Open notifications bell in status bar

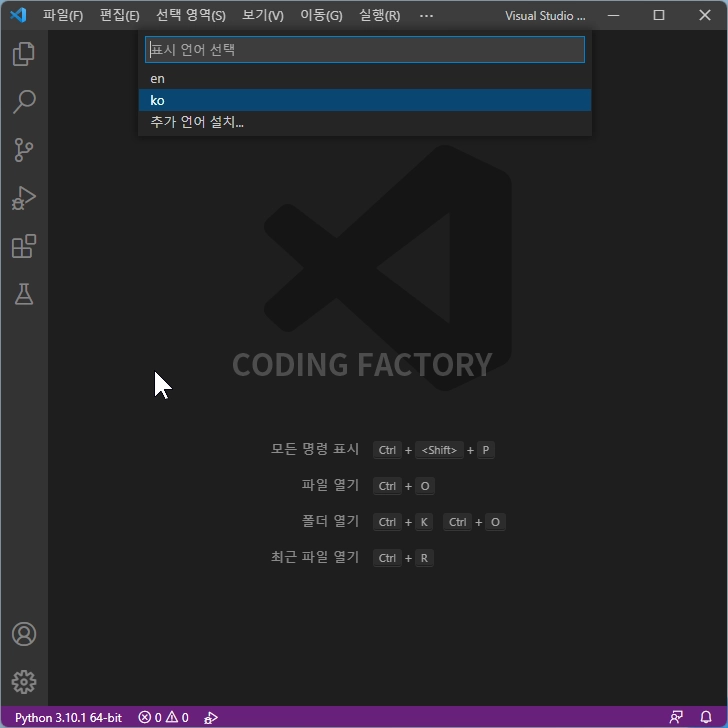point(706,718)
